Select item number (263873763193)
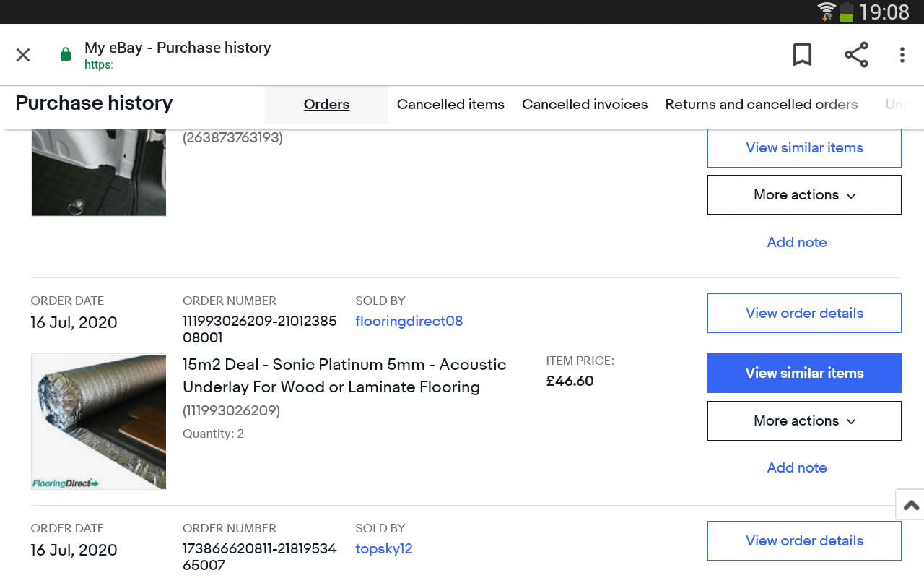924x578 pixels. click(232, 137)
